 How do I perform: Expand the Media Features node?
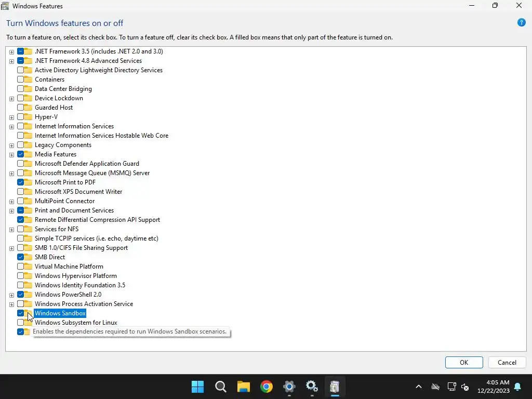(11, 155)
